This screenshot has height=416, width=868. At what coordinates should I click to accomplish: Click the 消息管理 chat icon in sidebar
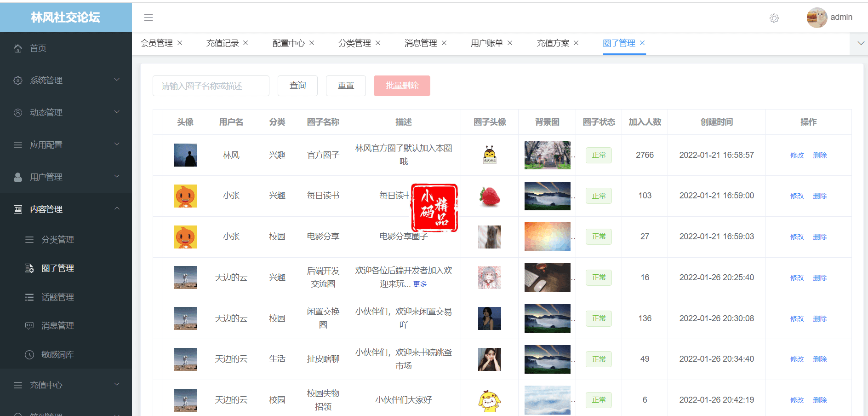pyautogui.click(x=29, y=326)
